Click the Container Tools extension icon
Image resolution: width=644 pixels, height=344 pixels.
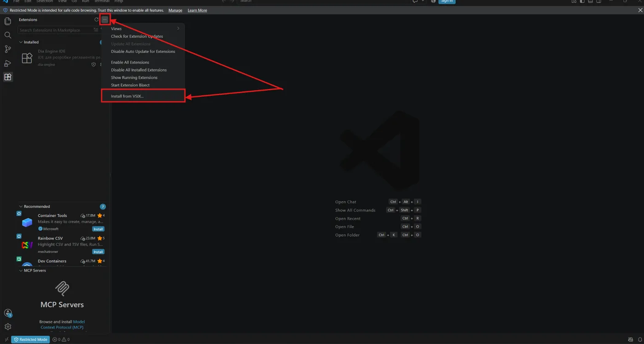[x=27, y=222]
